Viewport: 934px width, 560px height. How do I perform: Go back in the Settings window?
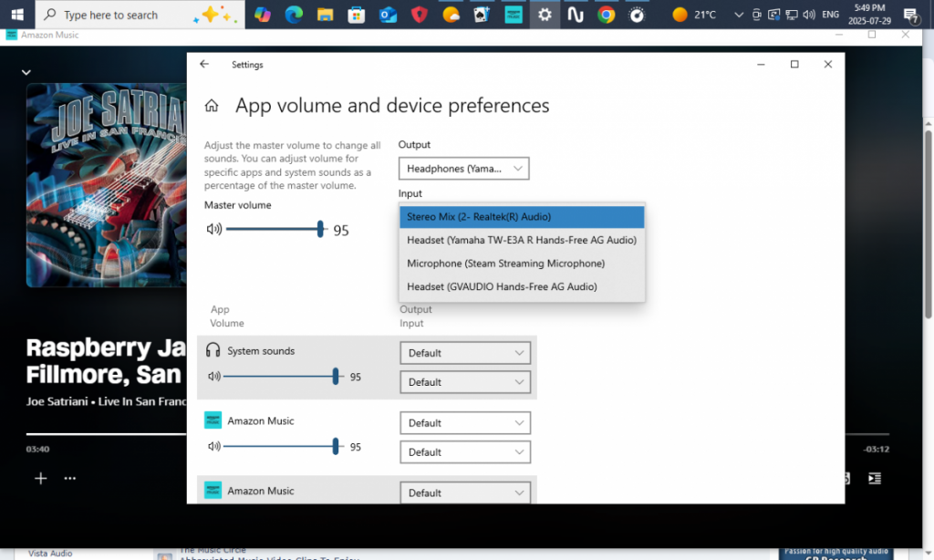coord(204,65)
